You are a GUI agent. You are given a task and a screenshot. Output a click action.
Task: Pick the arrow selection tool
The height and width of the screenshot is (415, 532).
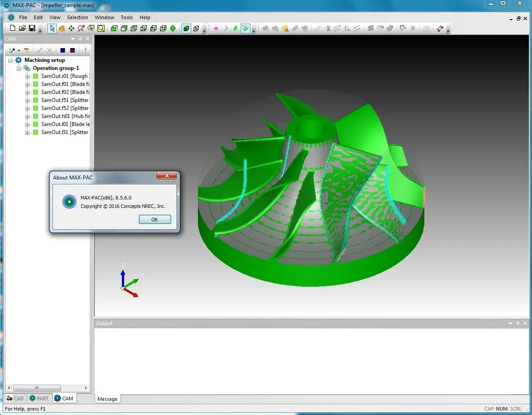(x=52, y=28)
